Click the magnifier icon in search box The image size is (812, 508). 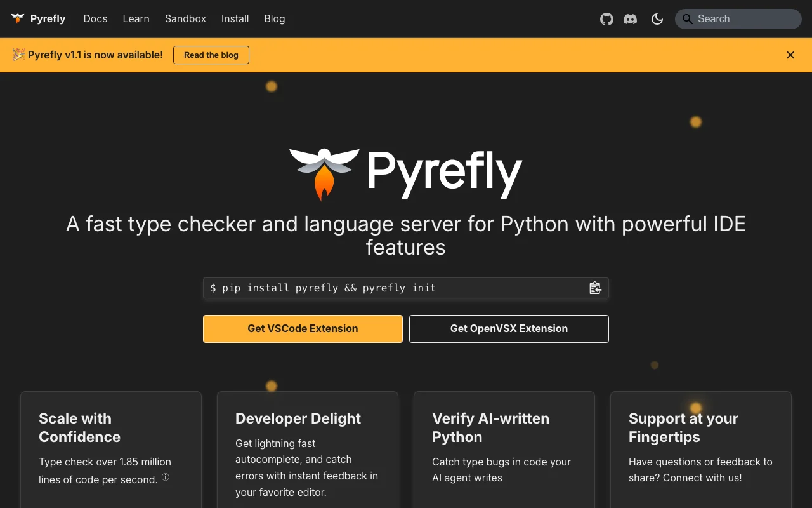687,19
